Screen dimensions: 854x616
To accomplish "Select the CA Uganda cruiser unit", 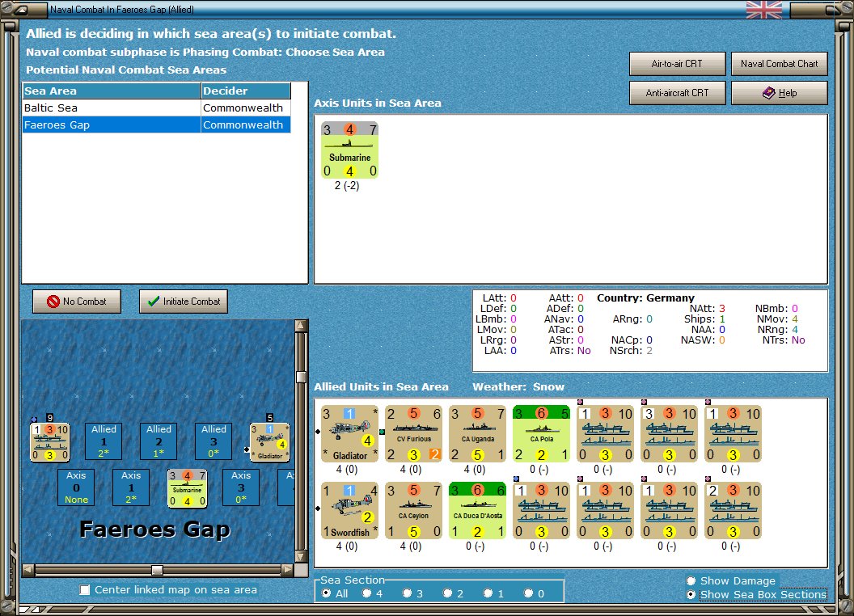I will (x=478, y=433).
